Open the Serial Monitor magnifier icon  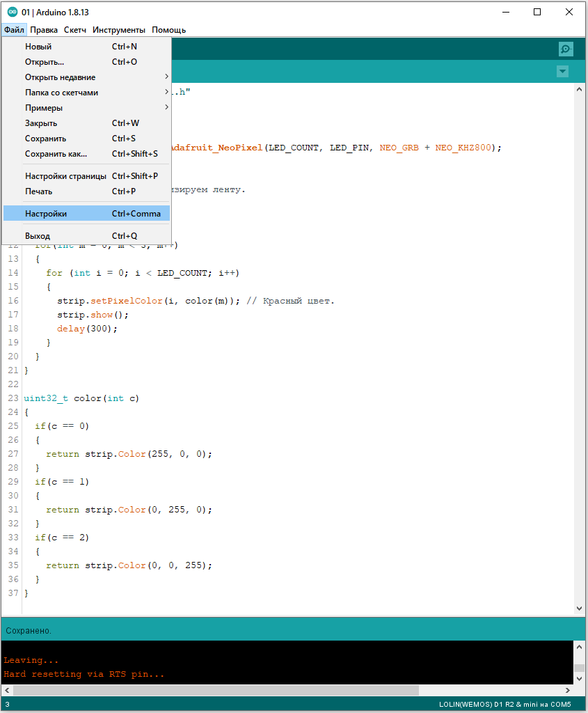(566, 49)
